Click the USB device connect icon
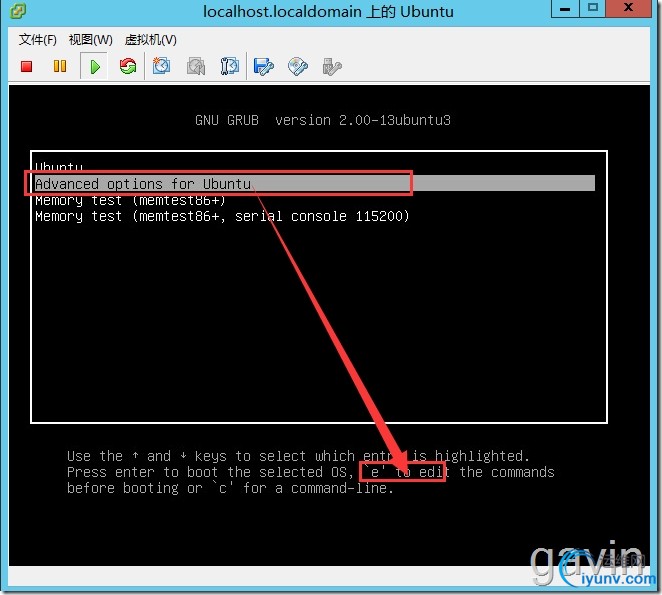 click(x=332, y=66)
